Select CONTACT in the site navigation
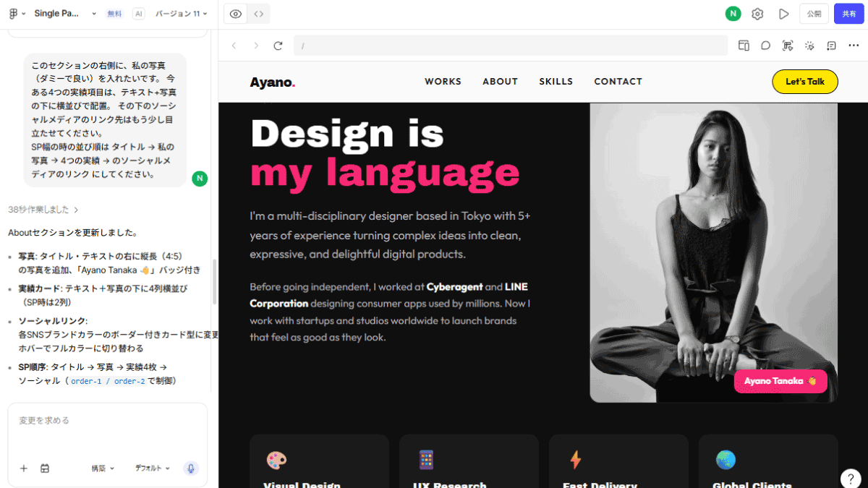The image size is (868, 488). click(x=618, y=82)
